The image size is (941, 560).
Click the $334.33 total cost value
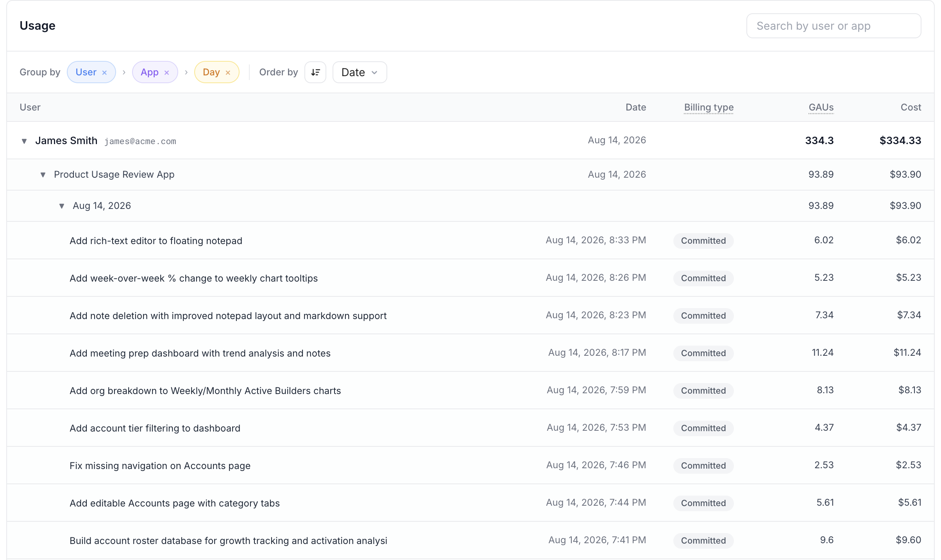tap(900, 141)
